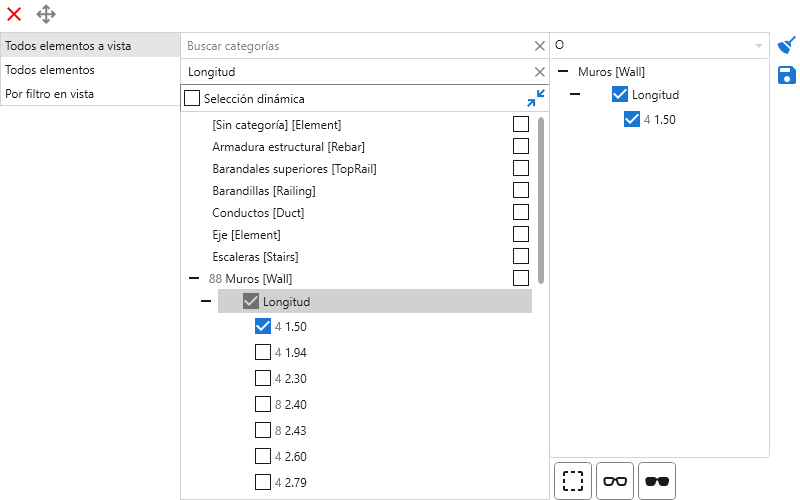Collapse the 88 Muros [Wall] node
Image resolution: width=800 pixels, height=500 pixels.
[x=192, y=279]
